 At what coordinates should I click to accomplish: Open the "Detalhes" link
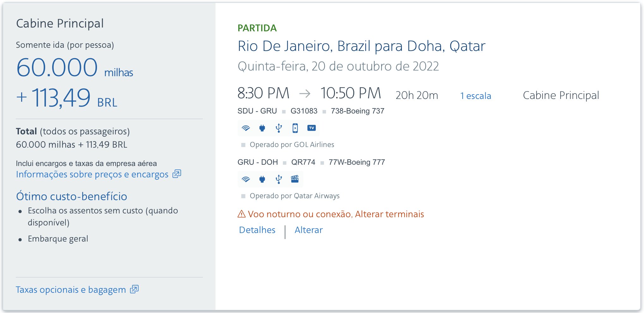[257, 230]
